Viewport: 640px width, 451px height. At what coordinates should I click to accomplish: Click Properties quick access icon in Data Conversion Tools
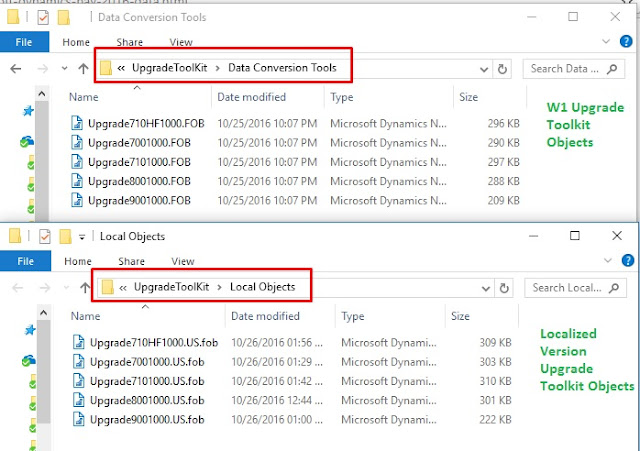point(43,17)
